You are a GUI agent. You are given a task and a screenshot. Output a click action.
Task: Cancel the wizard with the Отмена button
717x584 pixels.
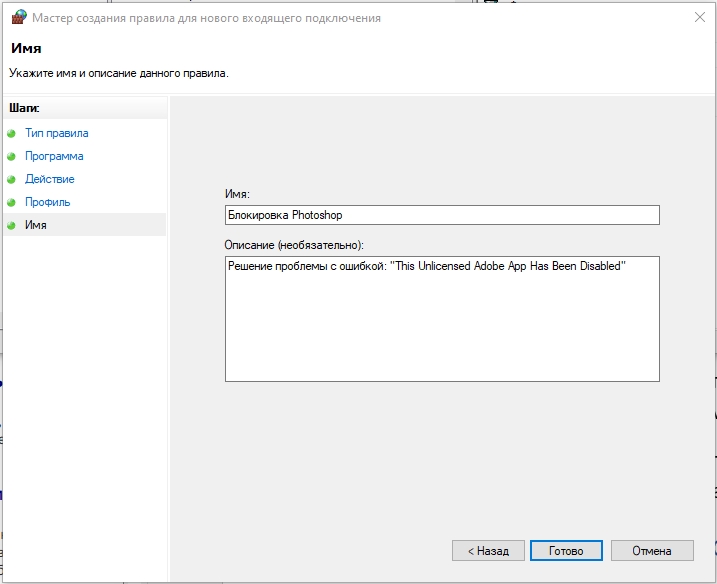click(650, 551)
